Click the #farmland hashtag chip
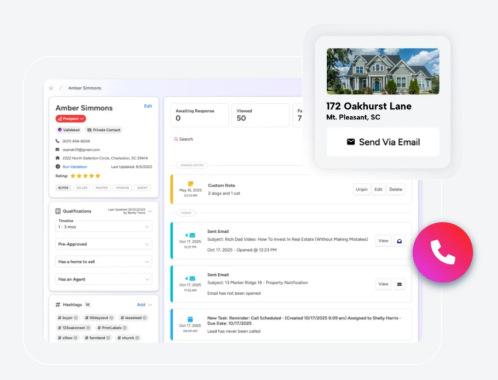498x380 pixels. (97, 338)
